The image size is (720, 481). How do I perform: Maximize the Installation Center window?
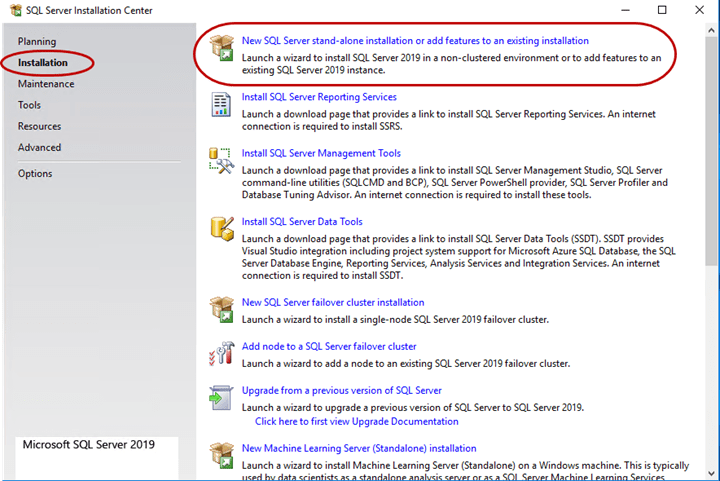coord(662,10)
